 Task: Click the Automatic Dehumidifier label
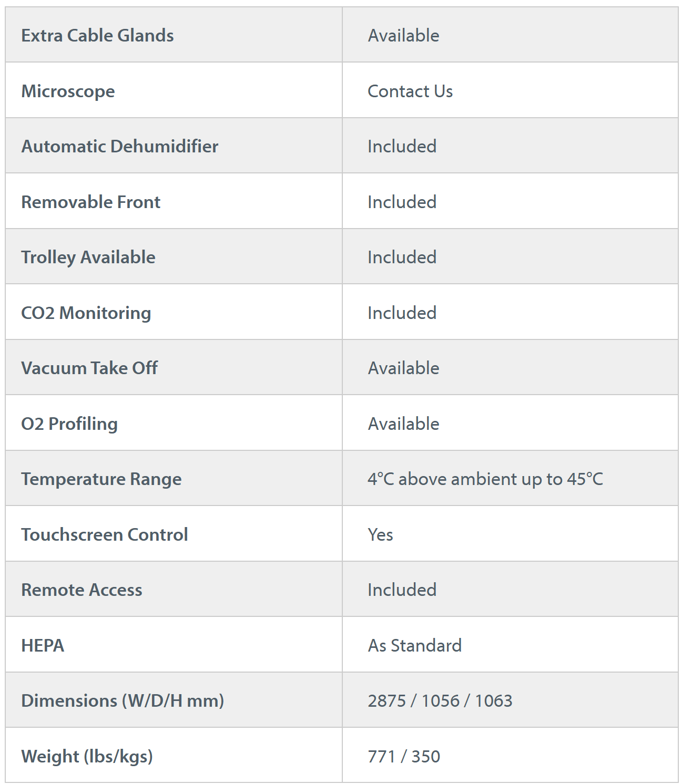coord(119,146)
